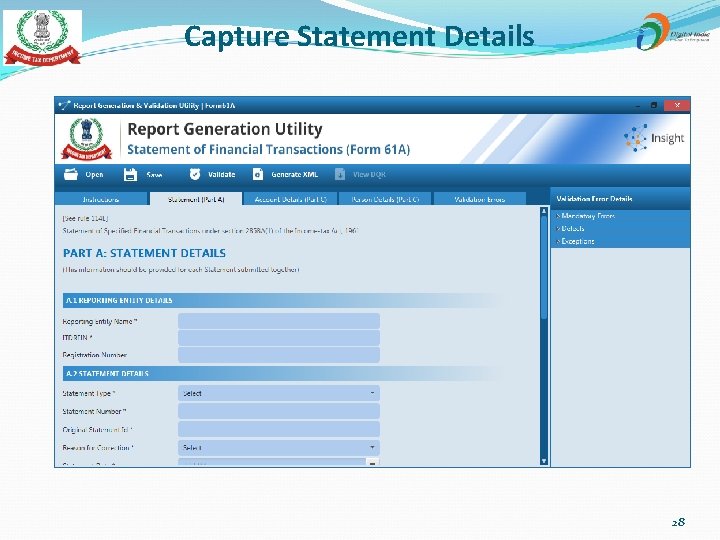Click the PART A: STATEMENT DETAILS heading
This screenshot has width=720, height=540.
coord(144,253)
